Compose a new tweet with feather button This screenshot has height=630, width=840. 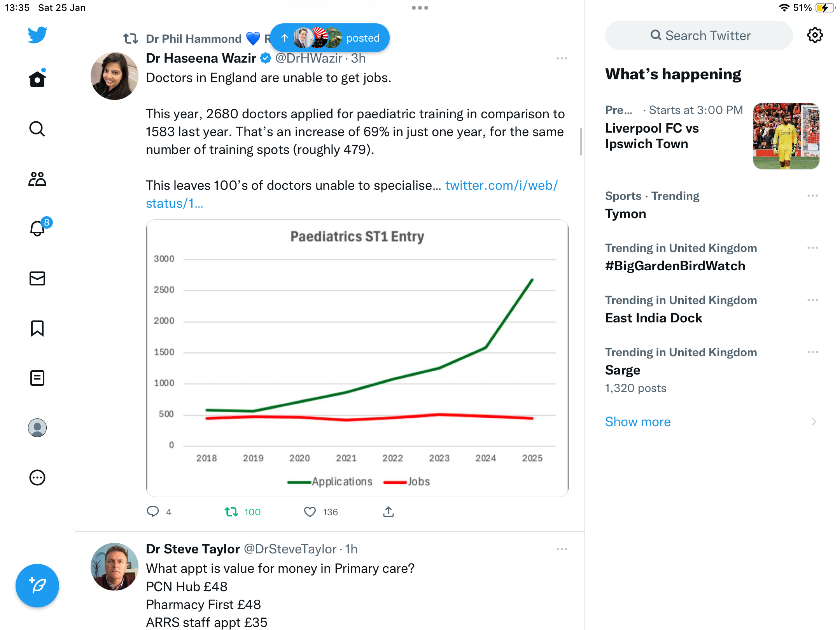37,586
